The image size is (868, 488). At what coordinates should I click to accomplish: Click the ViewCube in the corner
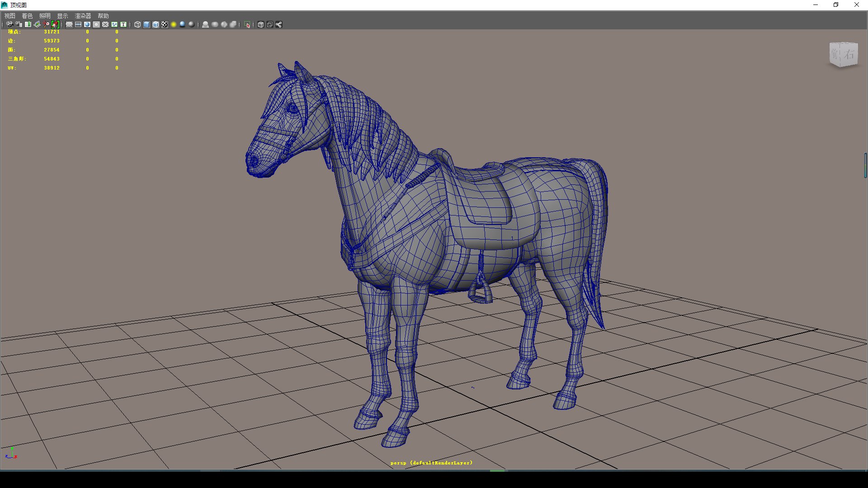[844, 55]
